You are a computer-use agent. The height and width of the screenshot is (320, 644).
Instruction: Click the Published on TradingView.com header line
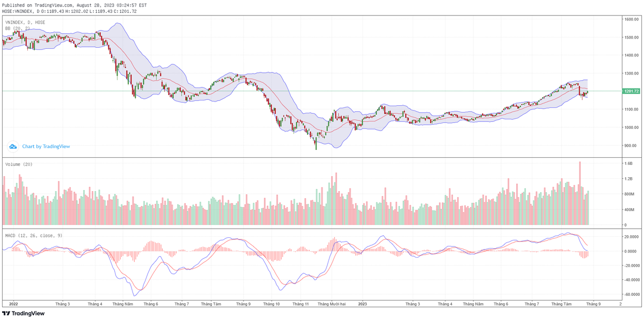point(74,5)
